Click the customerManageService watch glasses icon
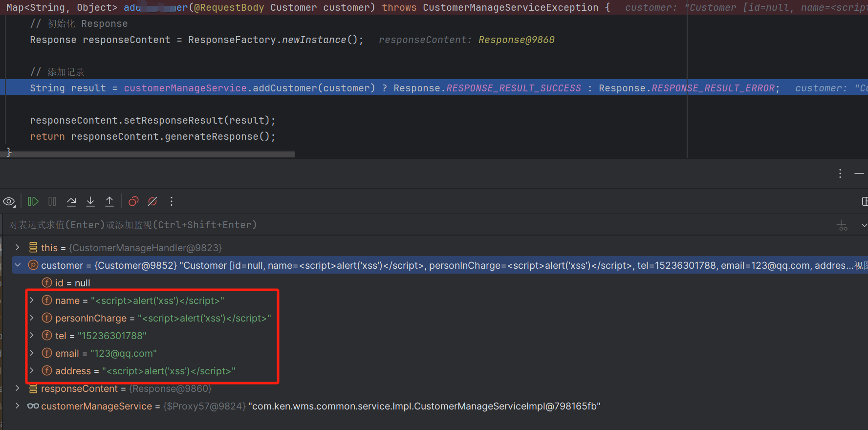 pyautogui.click(x=33, y=406)
